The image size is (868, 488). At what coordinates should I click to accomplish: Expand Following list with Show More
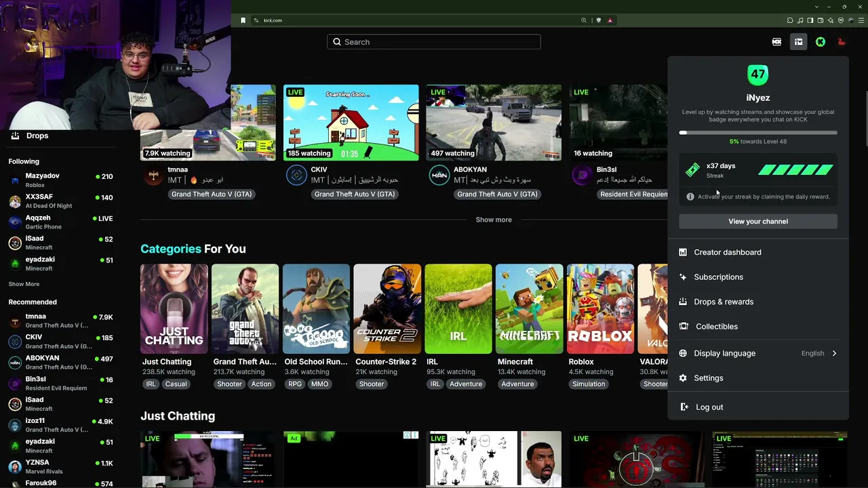click(x=24, y=284)
